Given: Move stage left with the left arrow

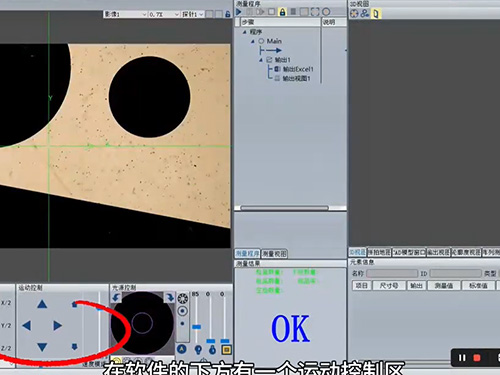Looking at the screenshot, I should click(26, 325).
